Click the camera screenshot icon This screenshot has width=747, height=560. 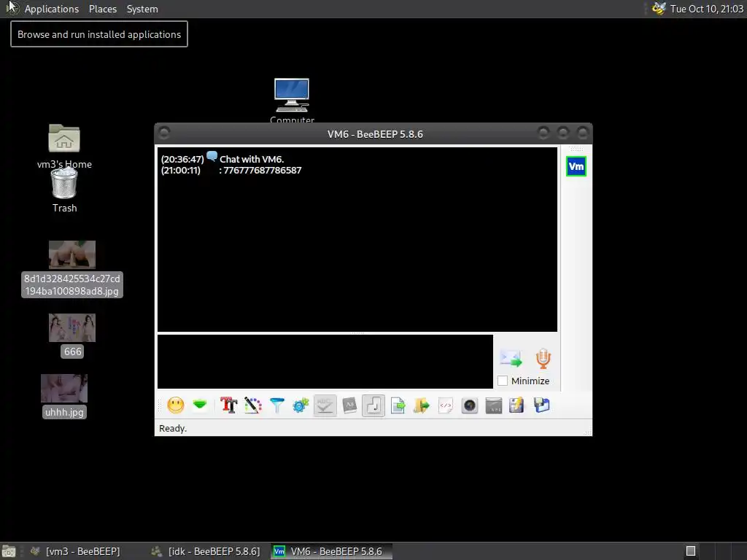coord(470,405)
